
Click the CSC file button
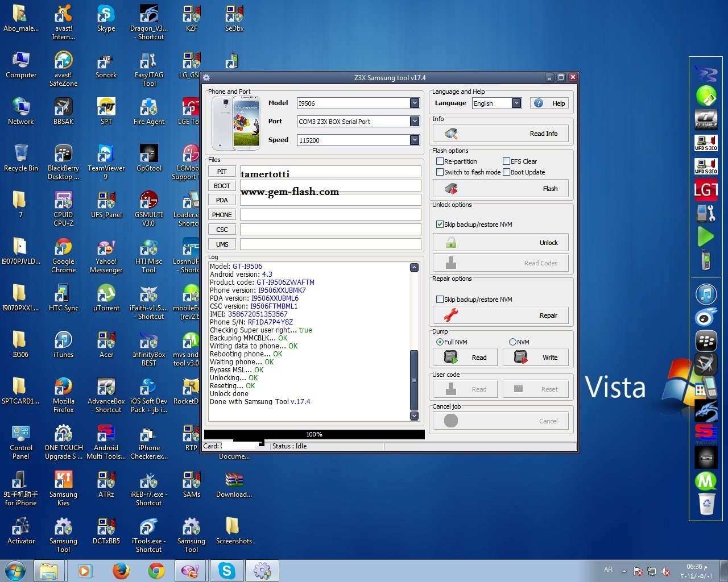click(222, 230)
